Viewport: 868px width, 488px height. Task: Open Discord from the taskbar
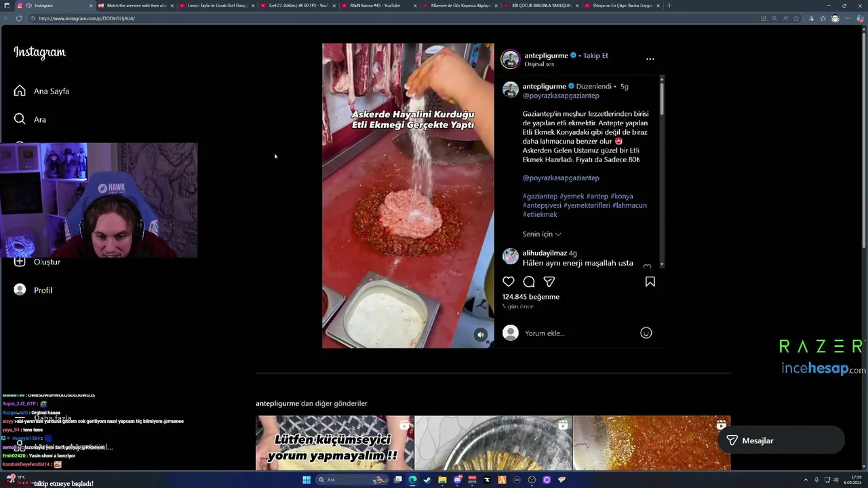coord(457,480)
